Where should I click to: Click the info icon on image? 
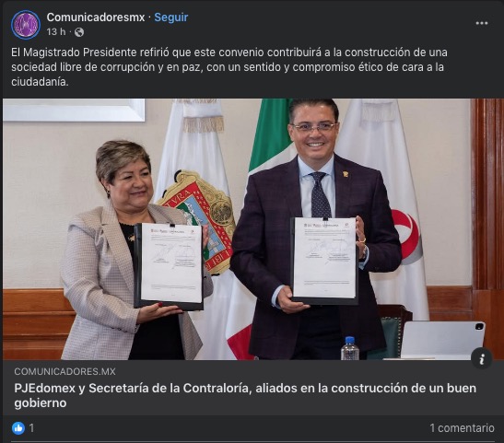tap(482, 358)
